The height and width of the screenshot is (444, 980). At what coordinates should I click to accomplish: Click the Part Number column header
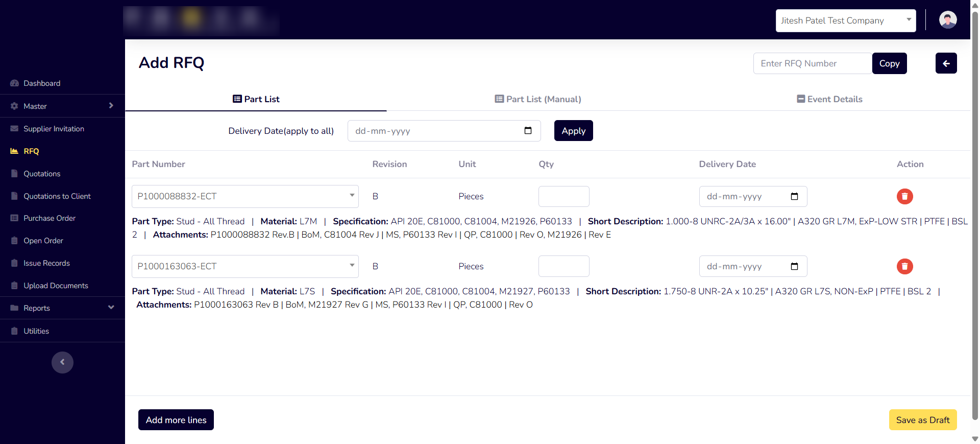click(158, 164)
